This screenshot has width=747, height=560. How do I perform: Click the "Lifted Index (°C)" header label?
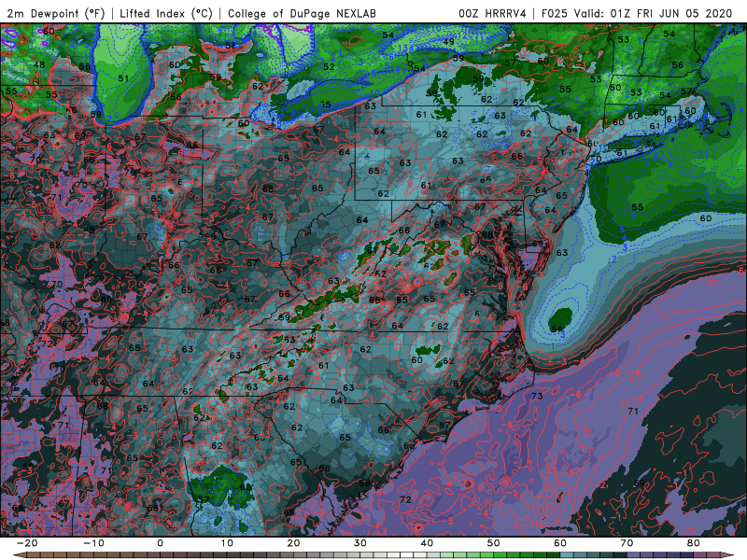(166, 14)
